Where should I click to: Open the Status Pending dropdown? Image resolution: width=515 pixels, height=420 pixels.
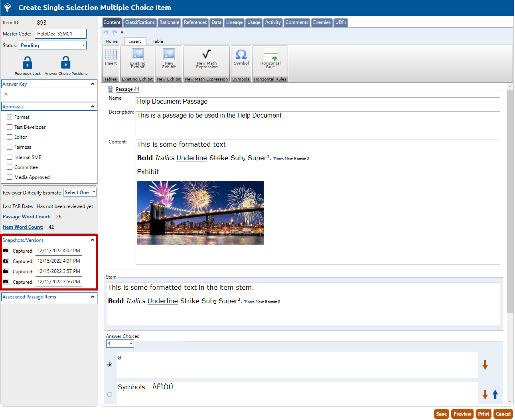pyautogui.click(x=53, y=45)
